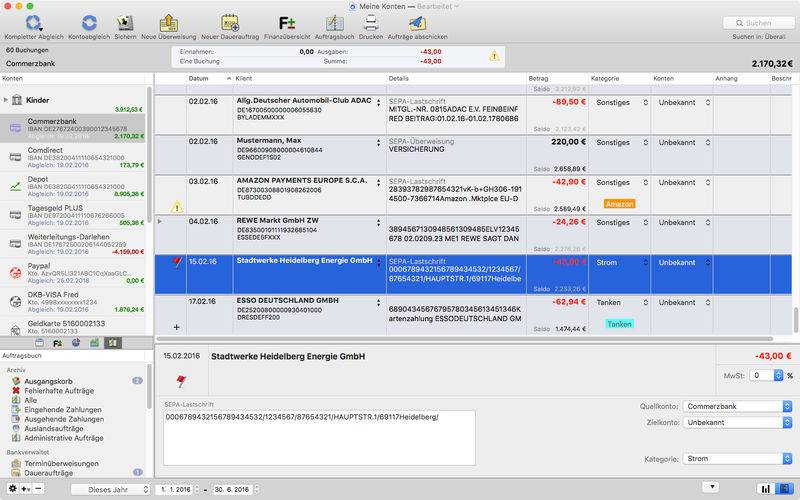Viewport: 800px width, 500px height.
Task: Select the Paypal account icon
Action: 15,273
